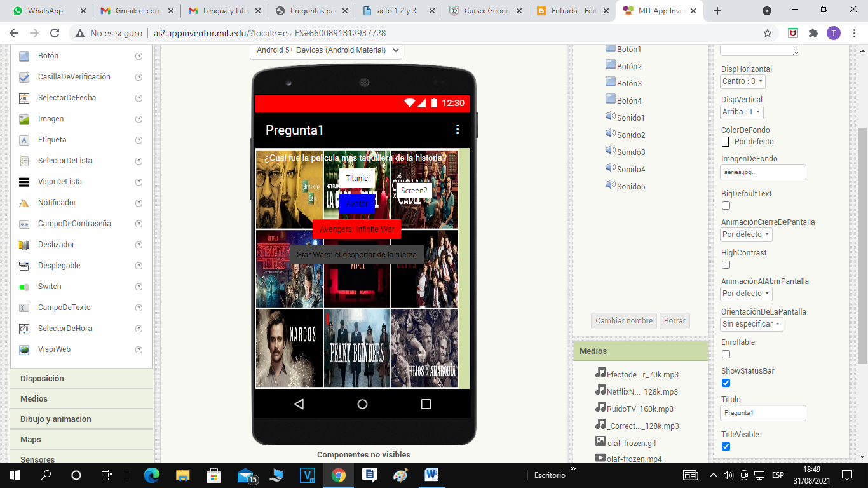Open the OrientaciónDeLaPantalla dropdown
Viewport: 868px width, 488px height.
(x=752, y=324)
